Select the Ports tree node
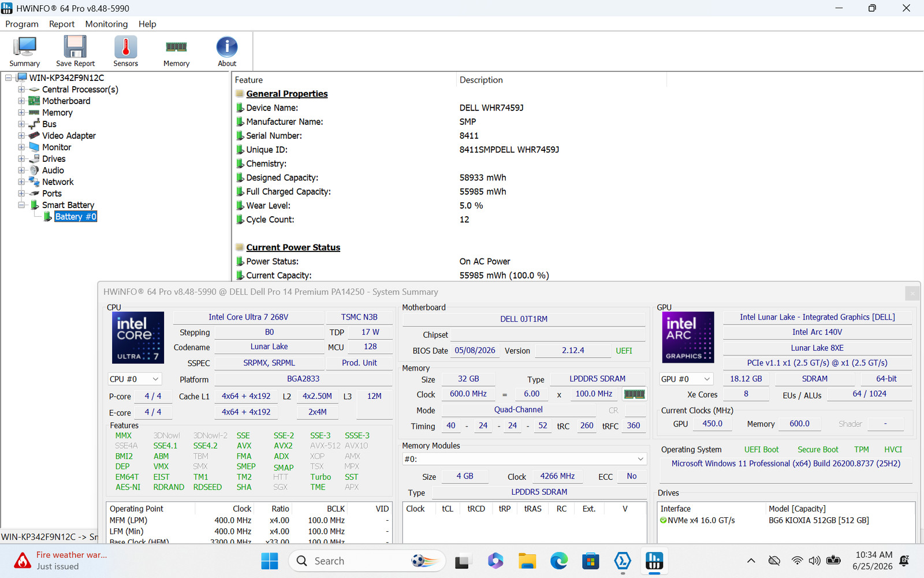This screenshot has height=578, width=924. pos(51,194)
